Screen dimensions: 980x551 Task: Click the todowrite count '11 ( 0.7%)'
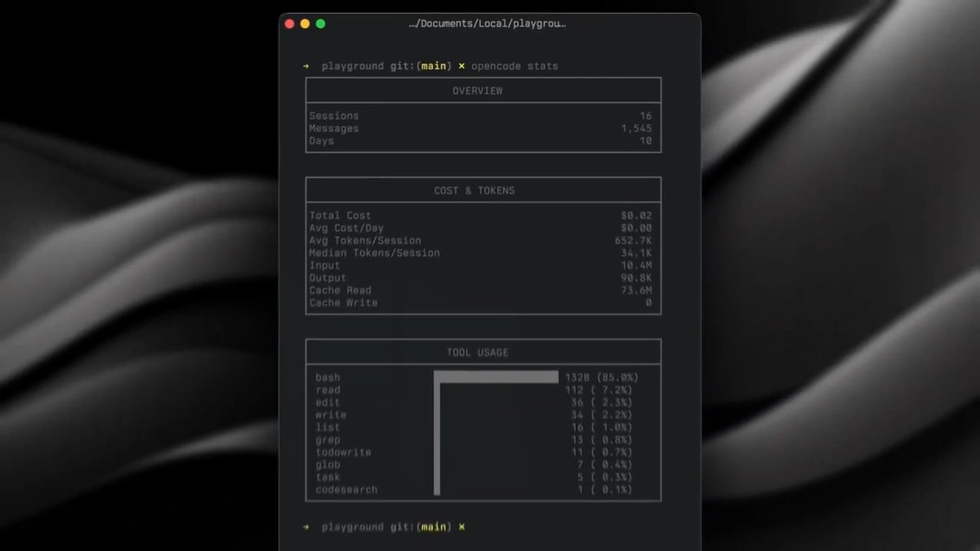click(x=602, y=452)
